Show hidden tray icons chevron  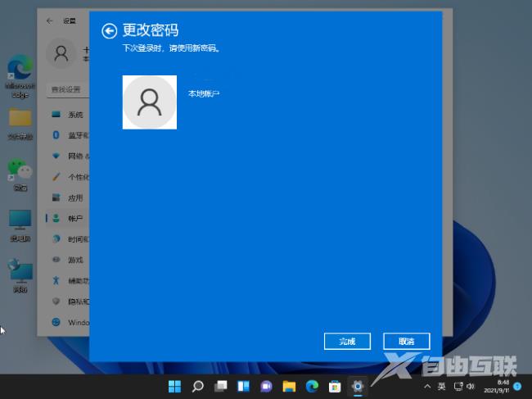427,387
